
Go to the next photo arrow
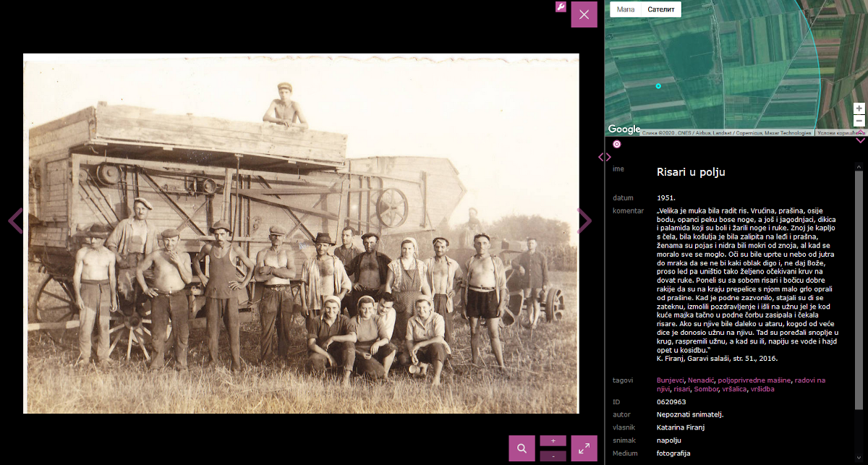[584, 221]
